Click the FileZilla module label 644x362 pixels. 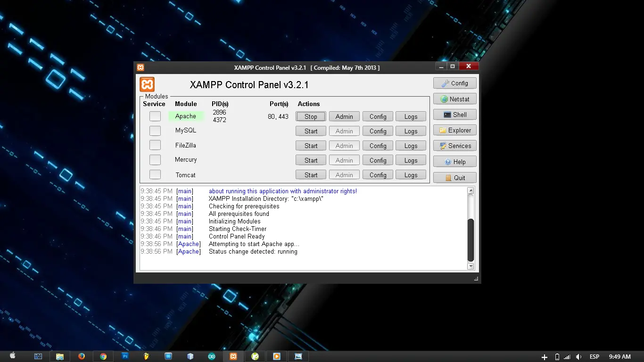click(x=186, y=145)
